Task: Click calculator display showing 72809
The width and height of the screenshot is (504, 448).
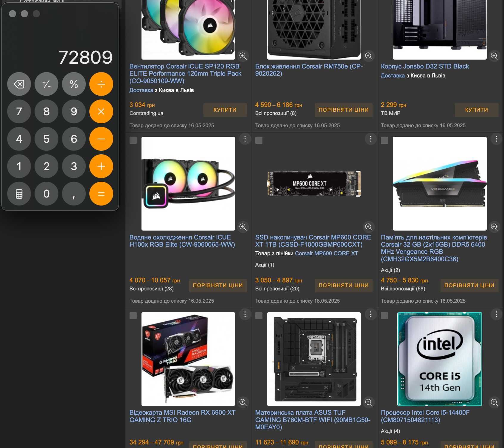Action: pos(85,57)
